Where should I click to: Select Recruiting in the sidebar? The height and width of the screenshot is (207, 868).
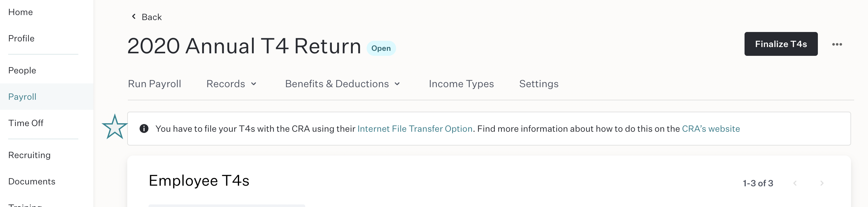29,155
